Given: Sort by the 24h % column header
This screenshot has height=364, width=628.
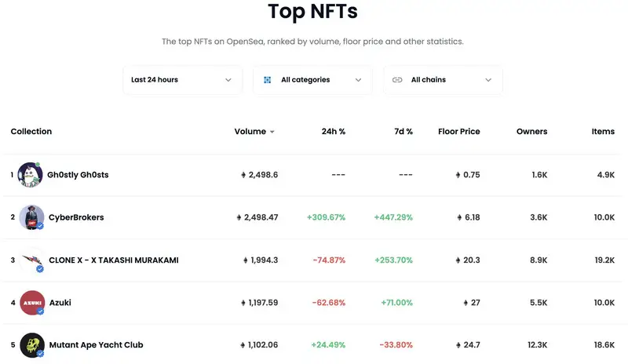Looking at the screenshot, I should 334,132.
